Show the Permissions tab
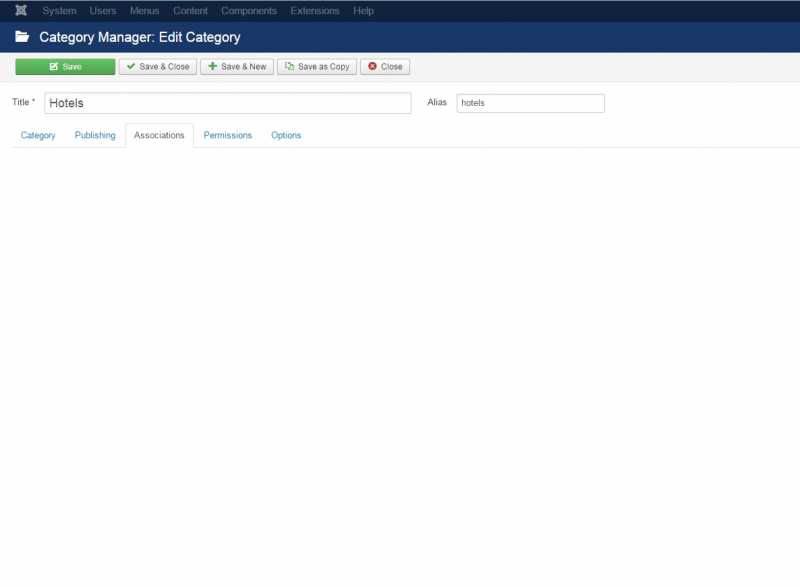This screenshot has width=800, height=587. click(x=228, y=135)
